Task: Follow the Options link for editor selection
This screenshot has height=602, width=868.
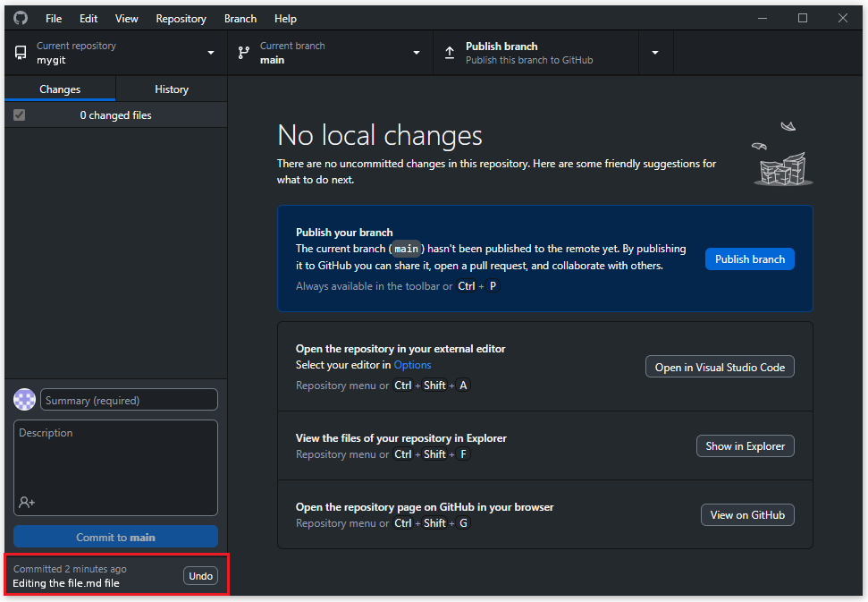Action: click(x=412, y=365)
